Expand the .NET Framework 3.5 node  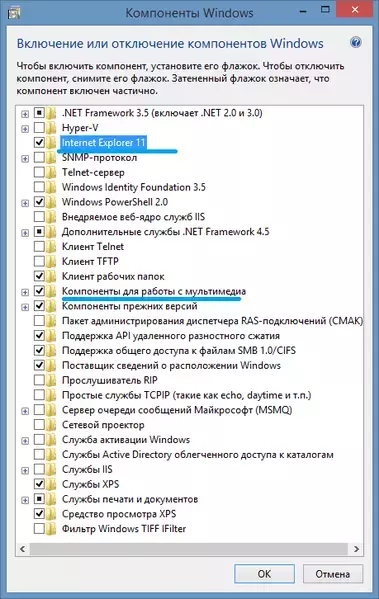(x=25, y=114)
